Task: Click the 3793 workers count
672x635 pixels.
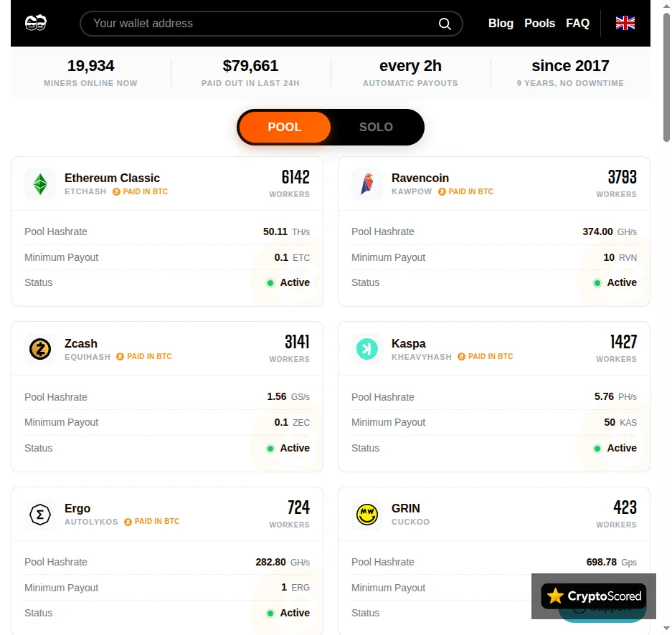Action: [x=623, y=177]
